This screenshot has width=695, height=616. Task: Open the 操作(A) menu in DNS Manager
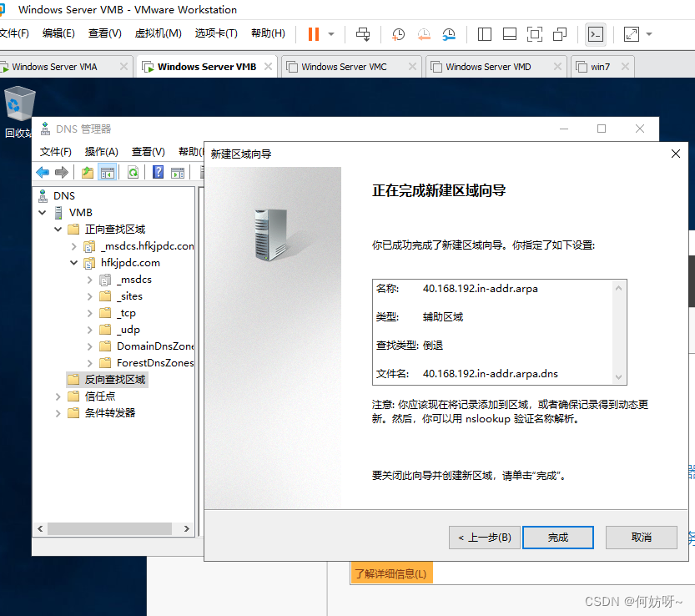click(101, 152)
